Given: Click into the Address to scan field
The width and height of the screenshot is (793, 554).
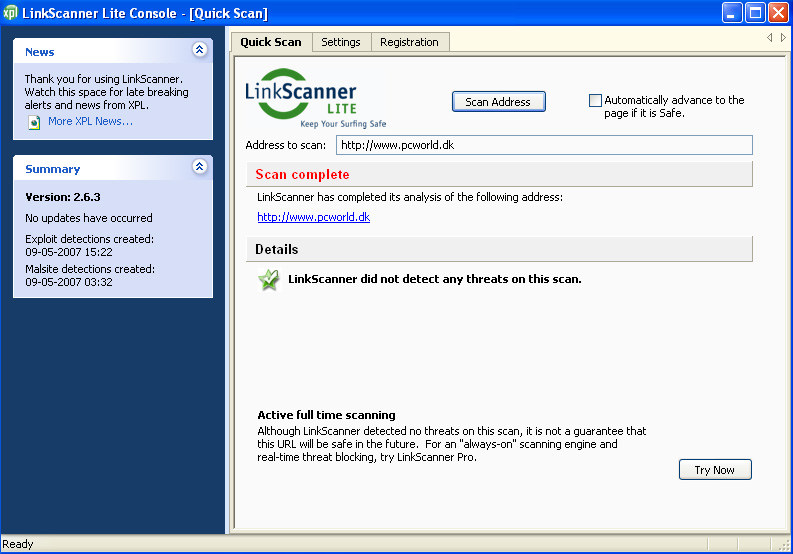Looking at the screenshot, I should (543, 145).
